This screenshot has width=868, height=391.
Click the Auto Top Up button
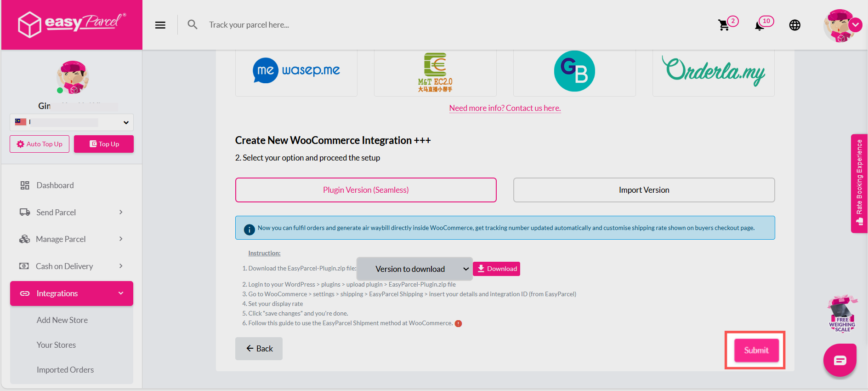click(x=40, y=144)
